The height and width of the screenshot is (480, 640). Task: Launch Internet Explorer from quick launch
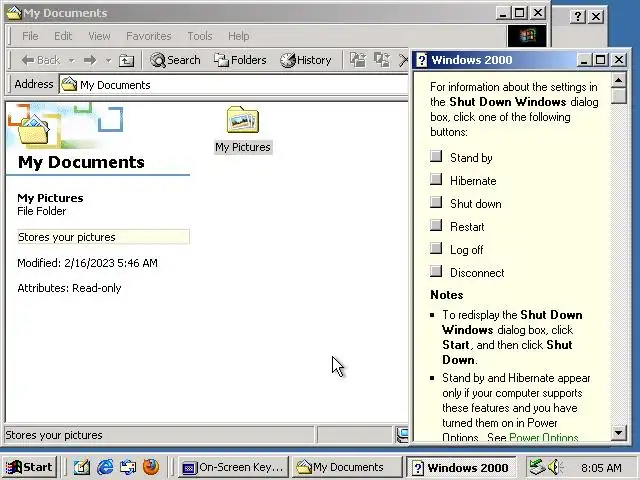105,467
